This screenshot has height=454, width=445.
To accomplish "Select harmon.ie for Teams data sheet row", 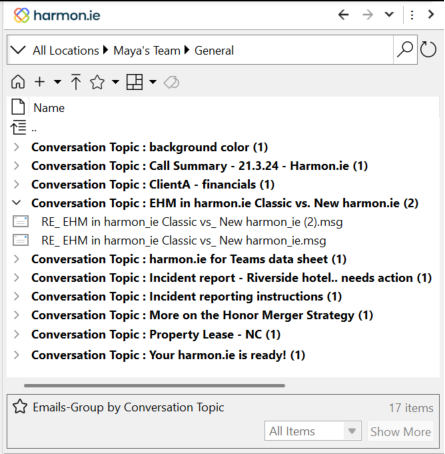I will pos(189,259).
